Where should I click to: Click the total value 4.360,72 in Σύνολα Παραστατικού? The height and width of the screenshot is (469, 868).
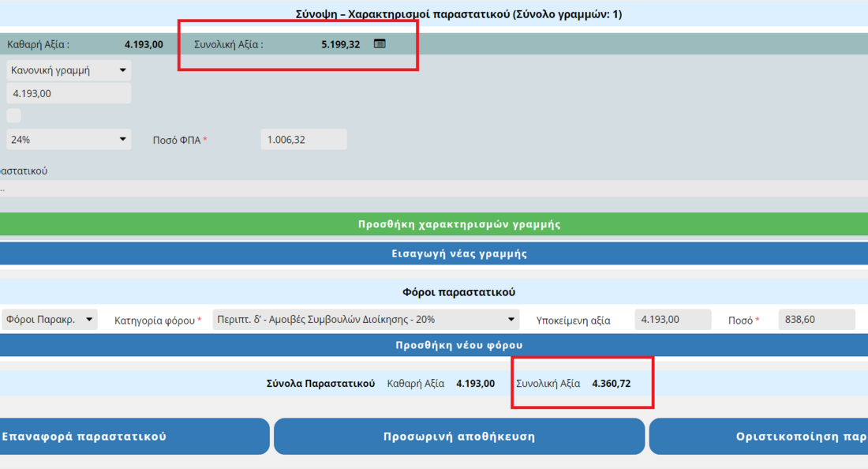611,384
